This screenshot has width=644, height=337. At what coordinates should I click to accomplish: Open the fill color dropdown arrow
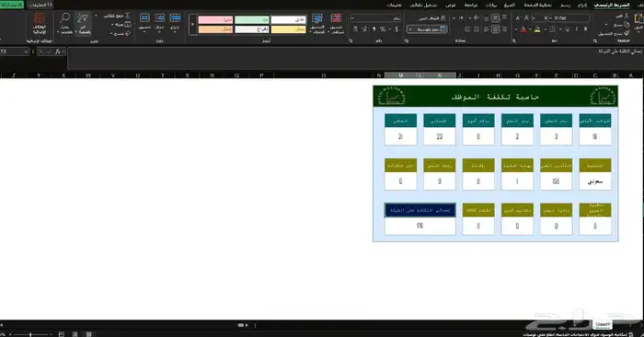tap(530, 29)
